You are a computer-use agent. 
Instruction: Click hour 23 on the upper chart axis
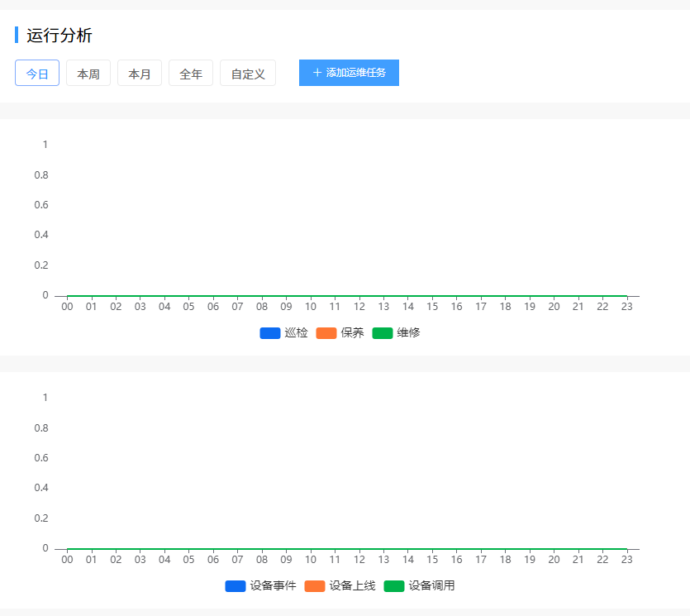(626, 307)
